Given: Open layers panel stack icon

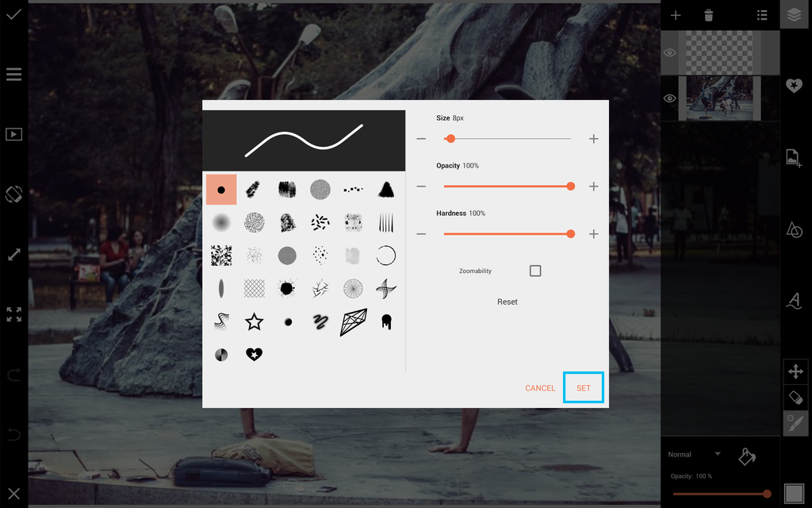Looking at the screenshot, I should pos(795,14).
